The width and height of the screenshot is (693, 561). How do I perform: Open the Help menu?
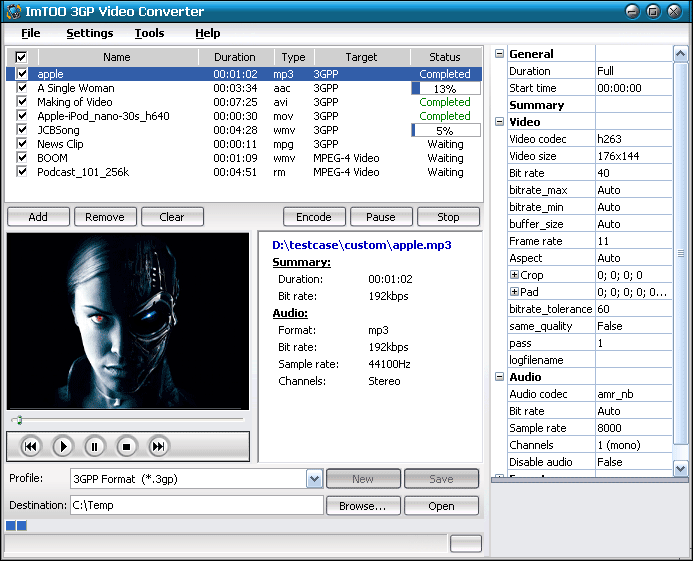[208, 33]
